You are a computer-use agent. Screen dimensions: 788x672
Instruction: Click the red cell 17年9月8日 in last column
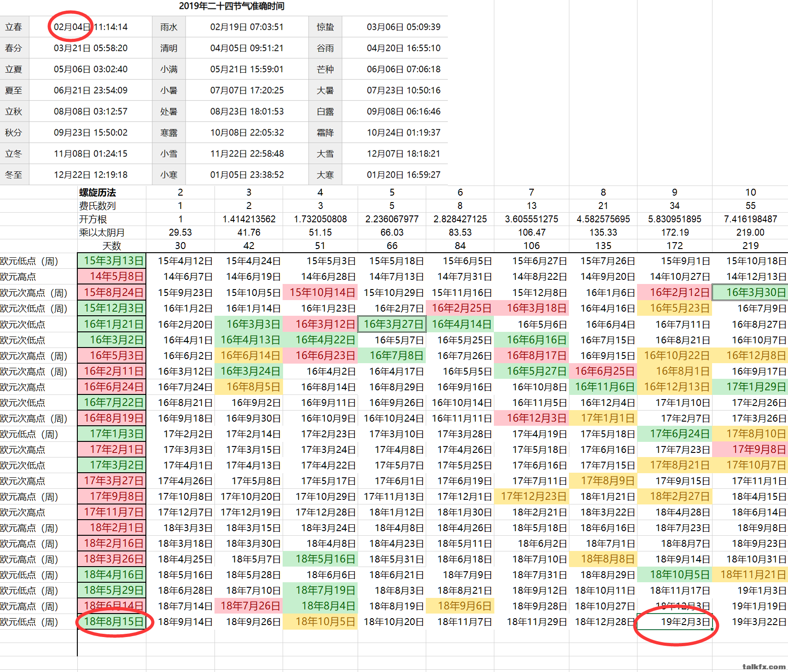point(750,449)
